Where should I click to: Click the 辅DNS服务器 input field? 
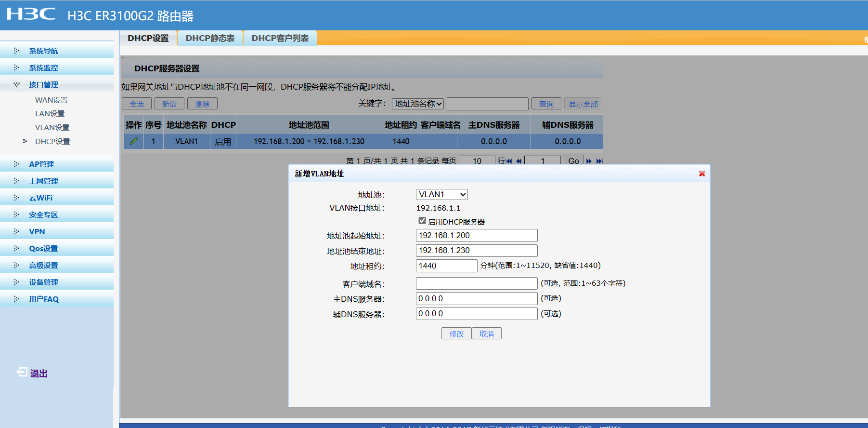coord(477,314)
